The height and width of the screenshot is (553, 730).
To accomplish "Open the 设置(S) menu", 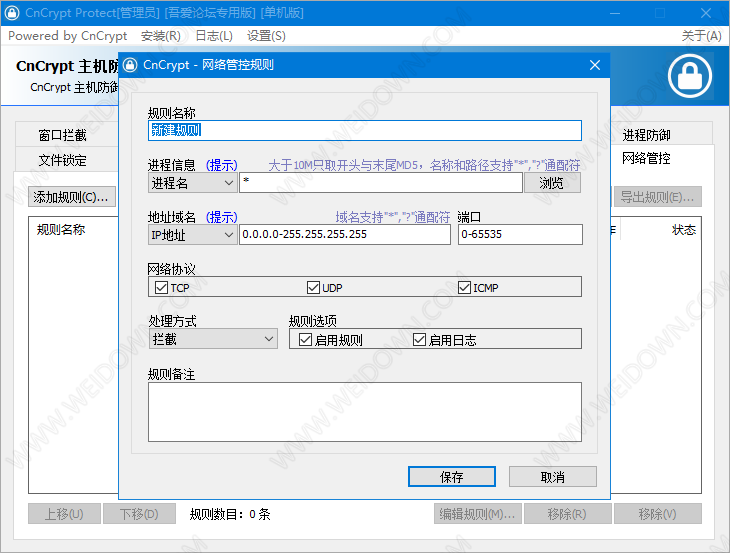I will pos(266,36).
